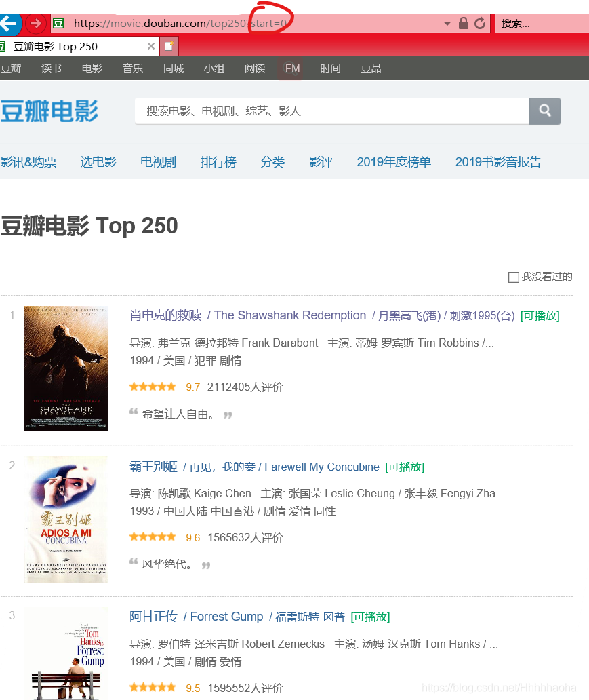Screen dimensions: 589x700
Task: Open the address bar dropdown arrow
Action: click(447, 24)
